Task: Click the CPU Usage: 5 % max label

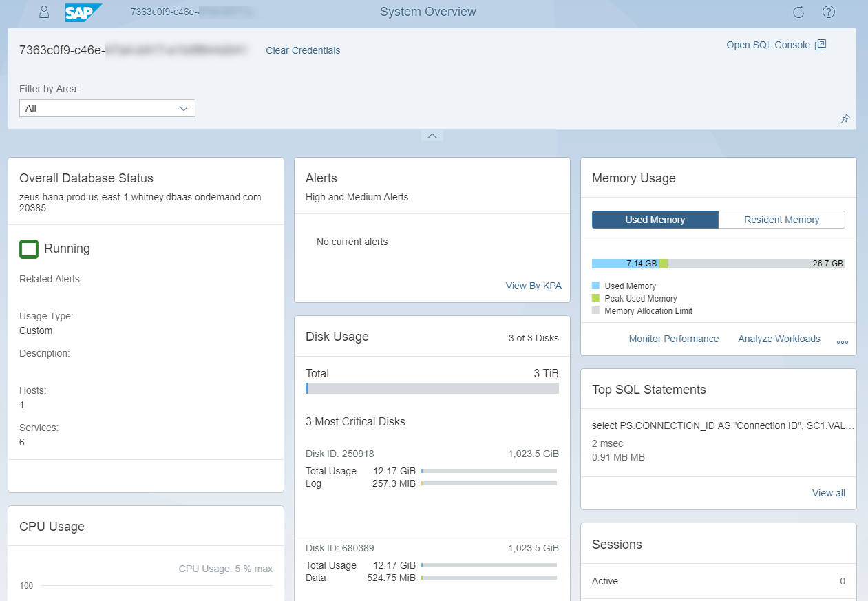Action: point(226,569)
